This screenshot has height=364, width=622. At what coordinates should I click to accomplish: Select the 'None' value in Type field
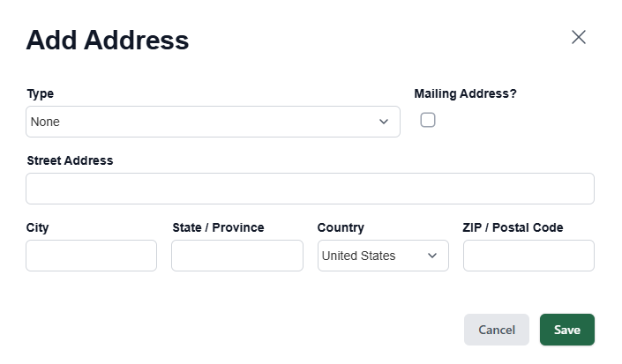pyautogui.click(x=46, y=122)
